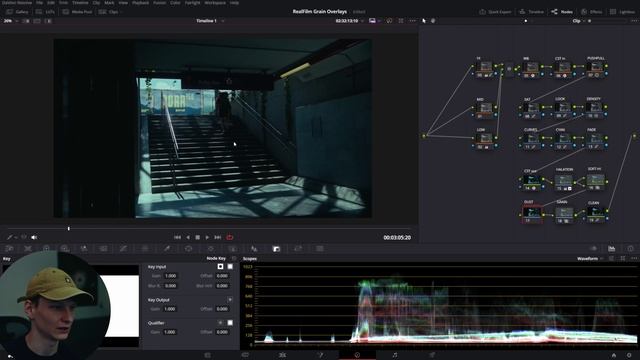This screenshot has height=360, width=640.
Task: Toggle the Qualifier matte button
Action: coord(220,322)
